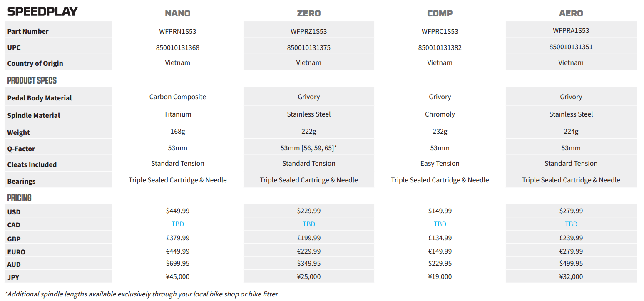Select the ZERO column header
Image resolution: width=644 pixels, height=301 pixels.
(x=309, y=13)
